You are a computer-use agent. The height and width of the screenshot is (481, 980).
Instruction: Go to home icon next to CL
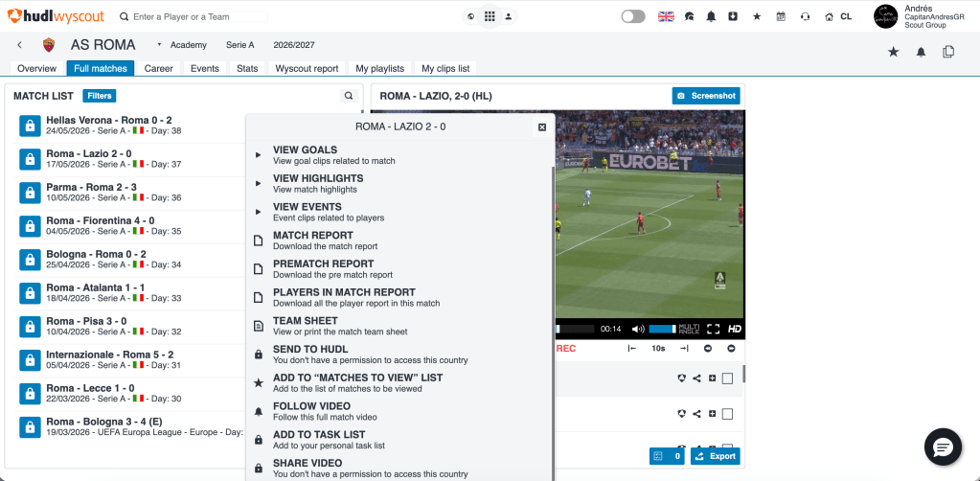829,17
